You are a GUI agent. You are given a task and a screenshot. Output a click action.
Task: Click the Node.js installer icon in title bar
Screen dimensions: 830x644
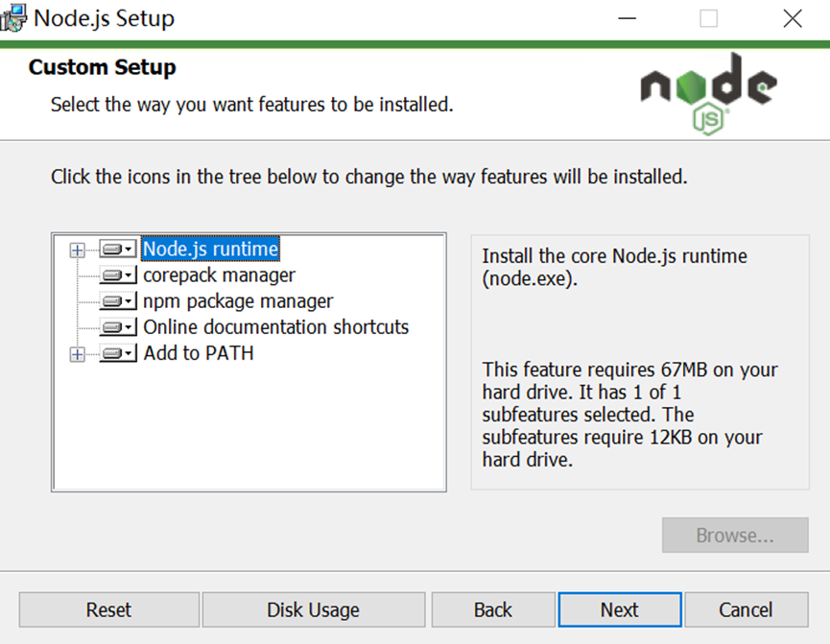tap(12, 17)
